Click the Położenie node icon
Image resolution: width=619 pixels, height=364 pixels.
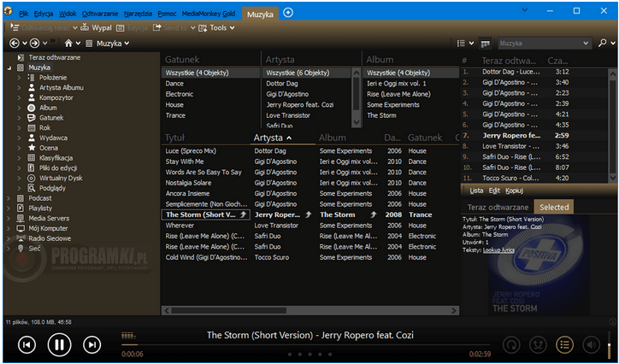pos(32,78)
